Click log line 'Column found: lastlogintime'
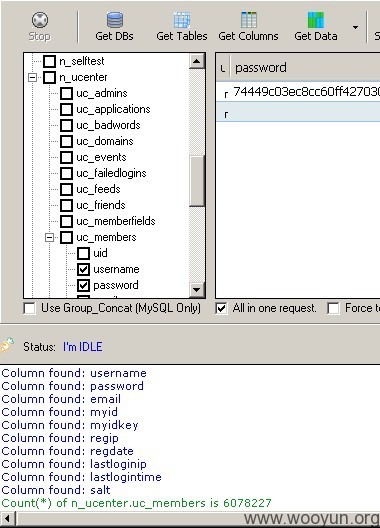 81,477
